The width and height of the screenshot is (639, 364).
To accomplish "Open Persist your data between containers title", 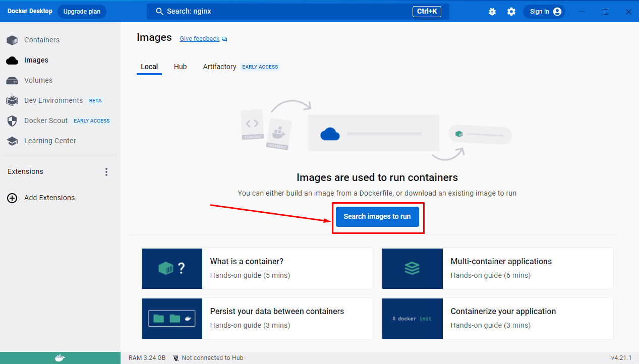I will 277,311.
